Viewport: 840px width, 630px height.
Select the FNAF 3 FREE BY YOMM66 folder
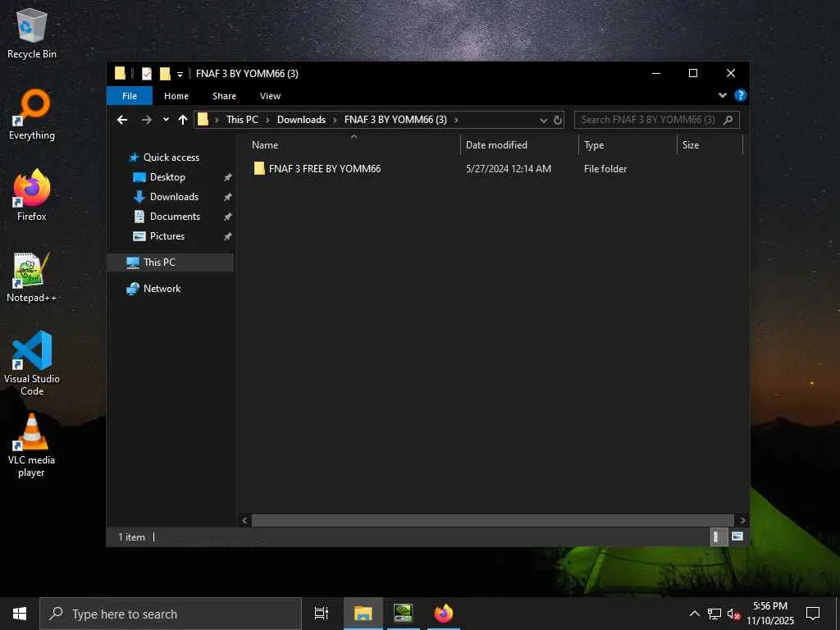click(x=325, y=169)
